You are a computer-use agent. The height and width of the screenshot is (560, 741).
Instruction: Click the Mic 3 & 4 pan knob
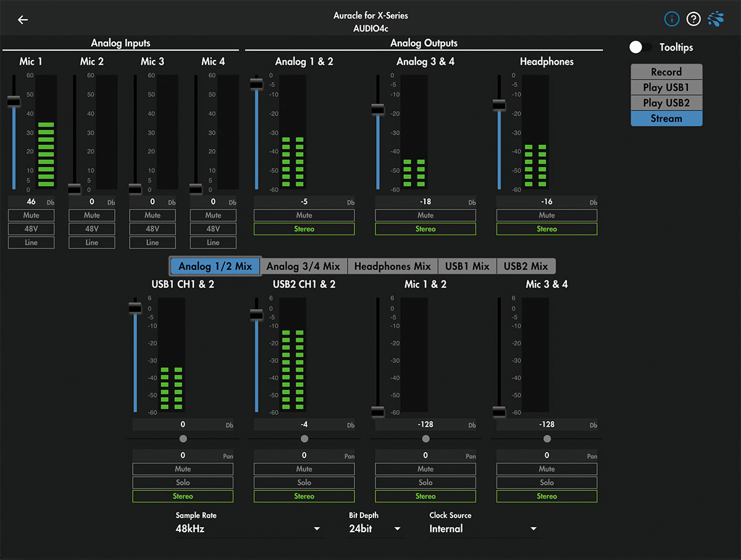(547, 438)
